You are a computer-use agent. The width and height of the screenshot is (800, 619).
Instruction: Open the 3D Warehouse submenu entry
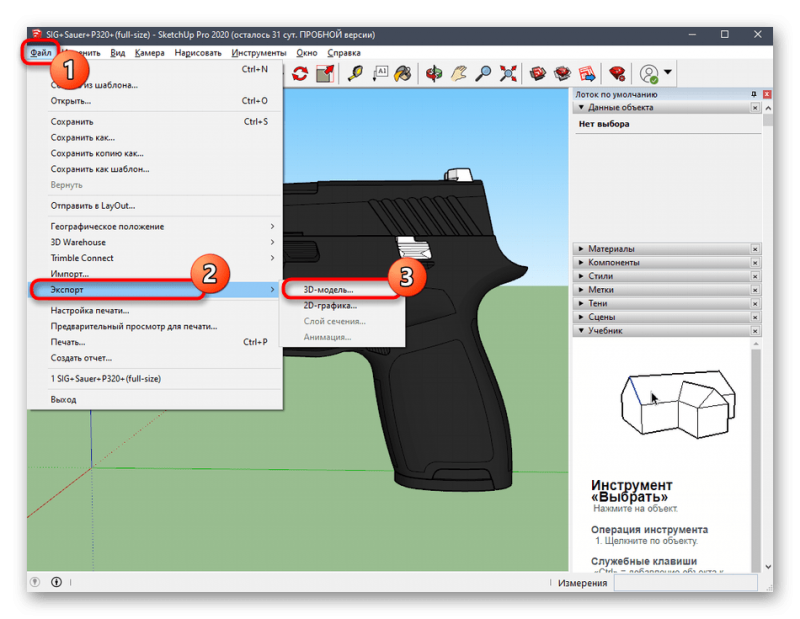155,242
